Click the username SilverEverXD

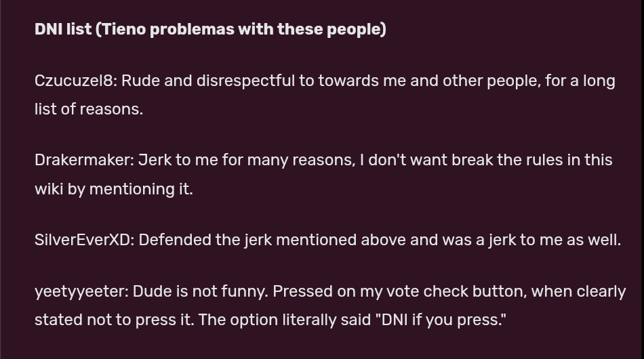83,240
